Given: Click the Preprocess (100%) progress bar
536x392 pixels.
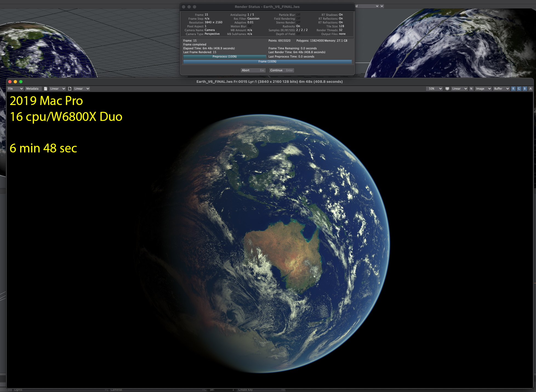Looking at the screenshot, I should pos(224,56).
